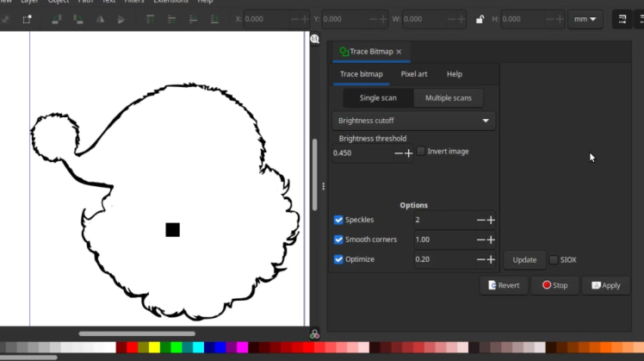Click the dialog panel drag handle dots

coord(324,186)
